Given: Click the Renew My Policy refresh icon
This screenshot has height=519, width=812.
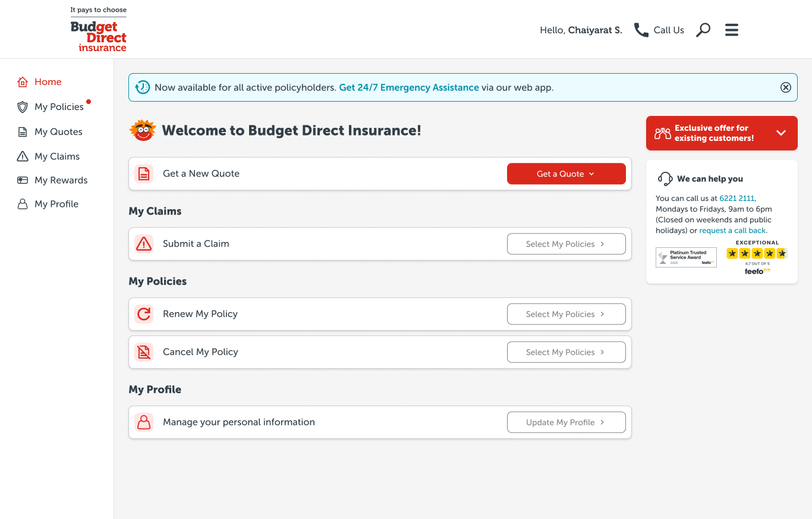Looking at the screenshot, I should 144,314.
